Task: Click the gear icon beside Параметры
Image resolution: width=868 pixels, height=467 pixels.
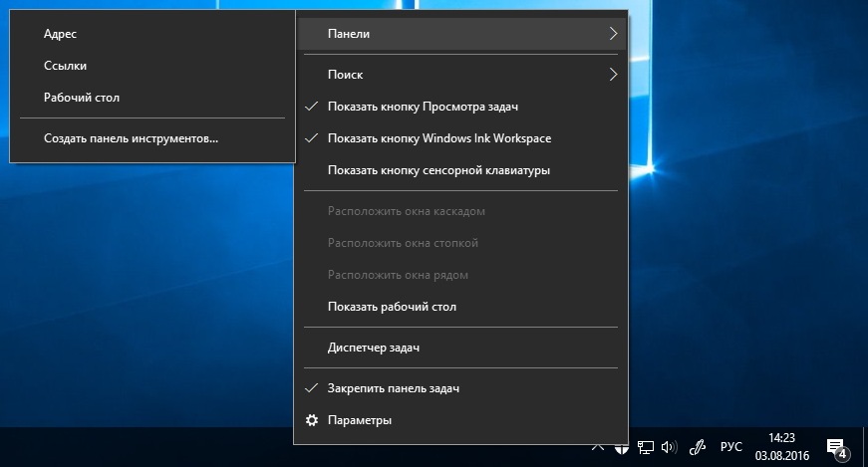Action: click(312, 420)
